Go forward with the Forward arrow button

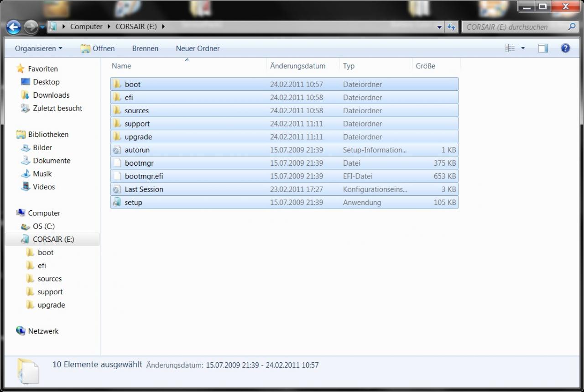click(x=31, y=27)
